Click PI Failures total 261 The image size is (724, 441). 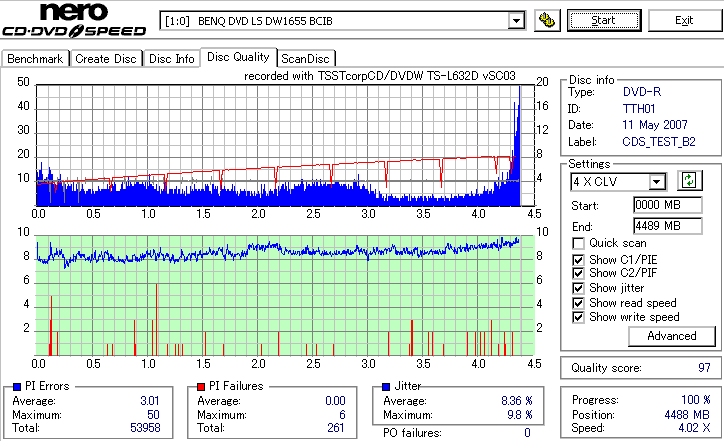[336, 428]
